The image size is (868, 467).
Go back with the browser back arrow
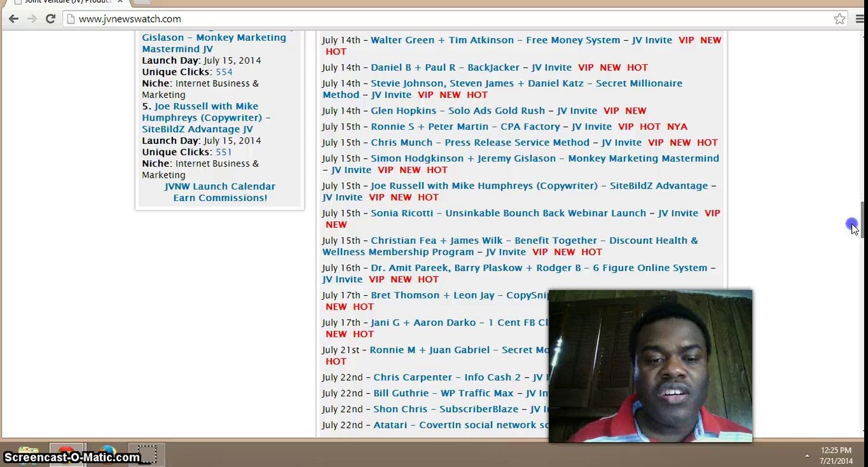click(x=13, y=19)
